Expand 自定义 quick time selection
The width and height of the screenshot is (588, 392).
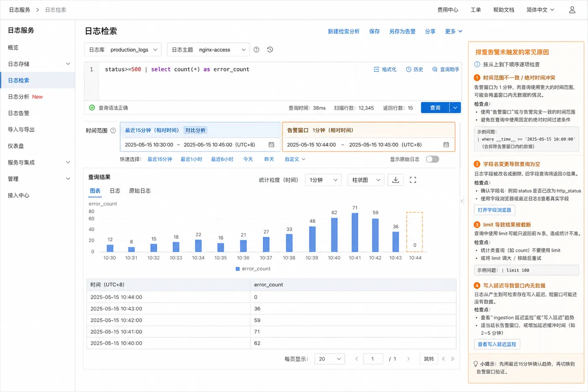point(295,159)
